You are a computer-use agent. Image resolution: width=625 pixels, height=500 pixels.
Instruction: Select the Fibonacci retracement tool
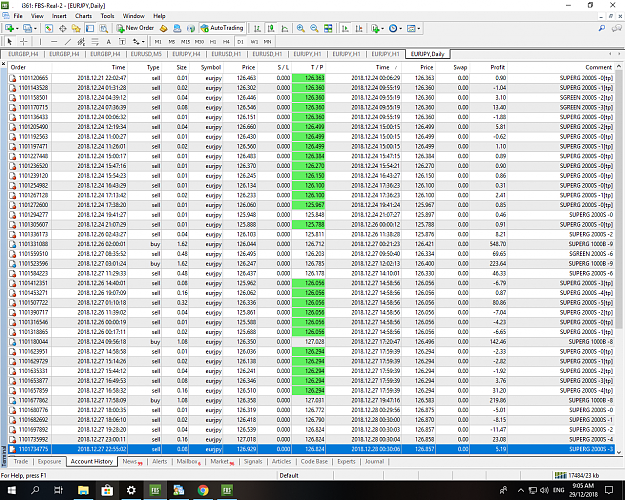point(95,41)
